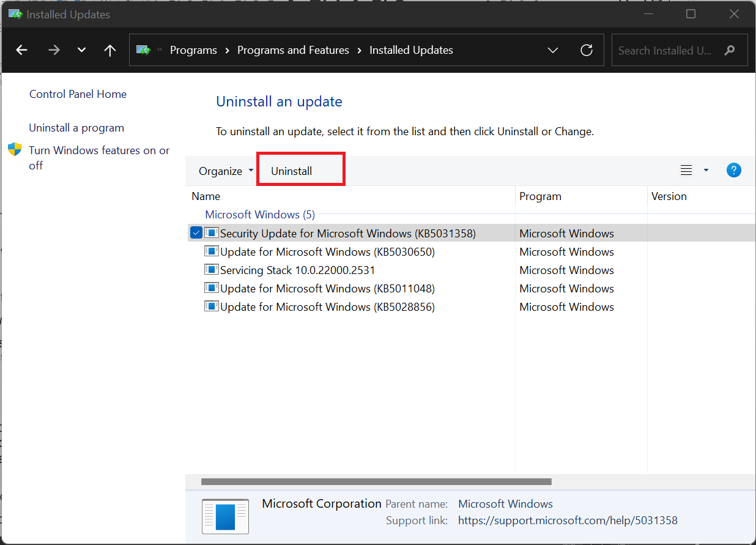Collapse the Microsoft Windows (5) group
This screenshot has height=545, width=756.
(x=260, y=215)
